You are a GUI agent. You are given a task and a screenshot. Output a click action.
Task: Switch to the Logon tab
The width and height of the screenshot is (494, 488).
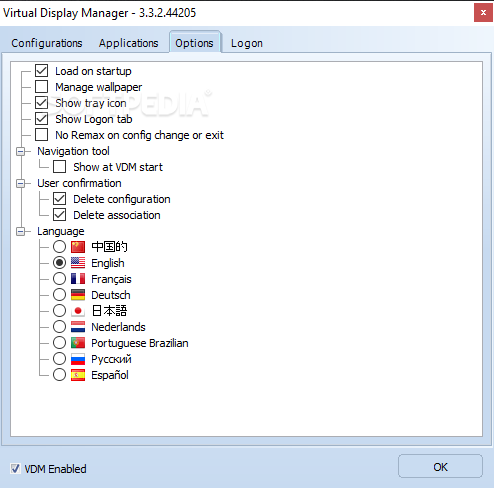tap(247, 43)
